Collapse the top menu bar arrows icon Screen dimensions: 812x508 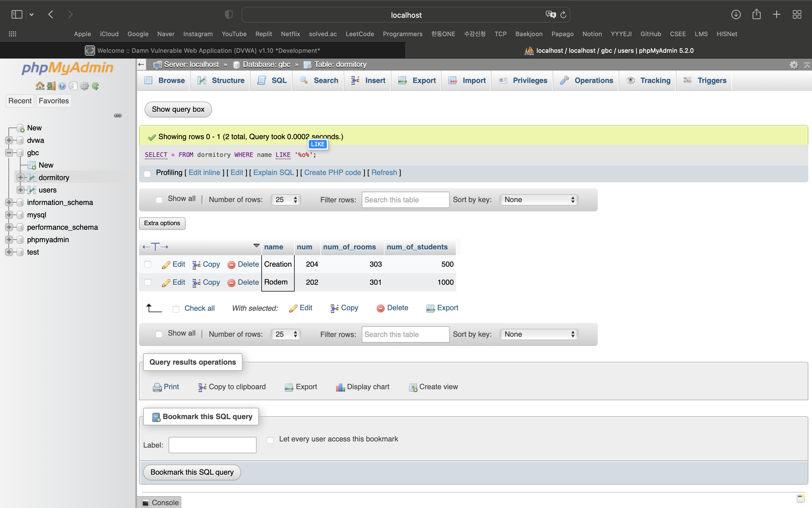click(807, 65)
